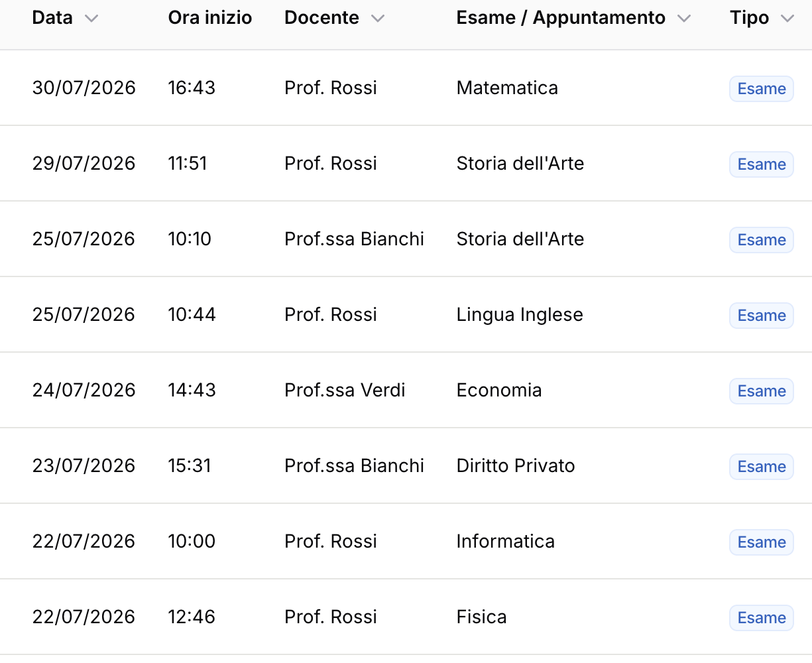Screen dimensions: 812x663
Task: Select the Matematica exam row
Action: [406, 88]
